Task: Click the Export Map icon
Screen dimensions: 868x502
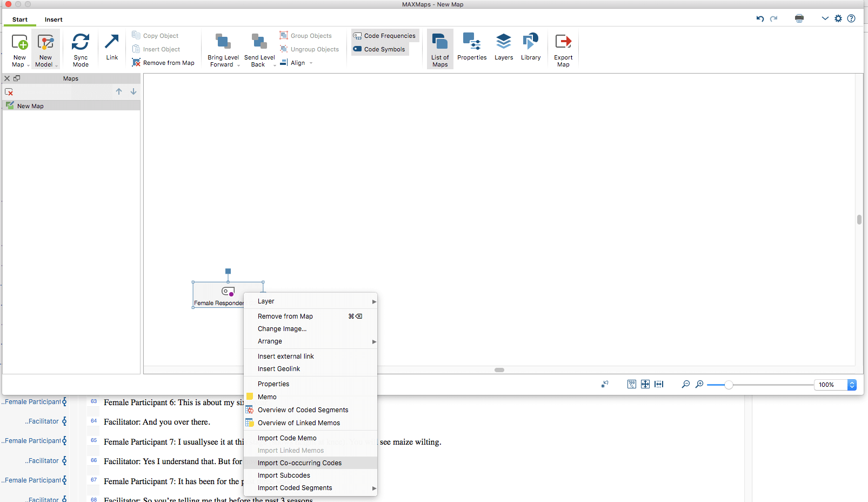Action: 563,42
